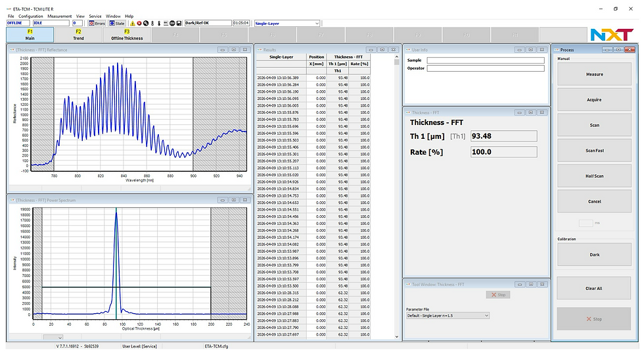Click the Clear All button
Image resolution: width=644 pixels, height=354 pixels.
point(593,289)
